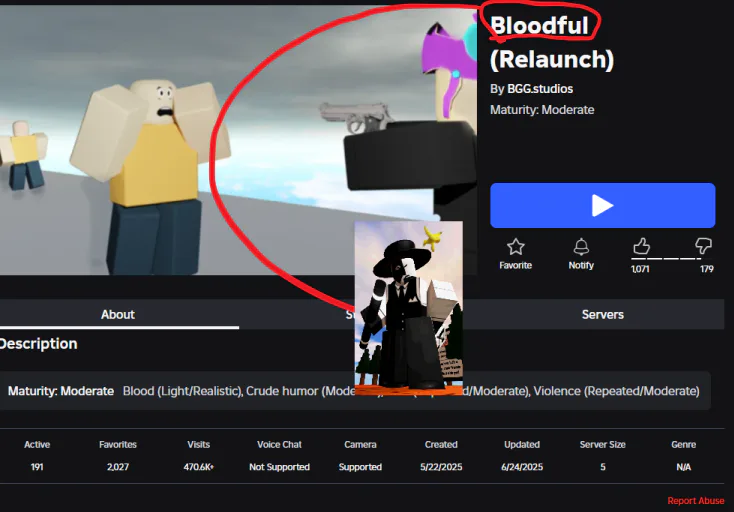Click the Description heading
734x512 pixels.
pos(38,344)
